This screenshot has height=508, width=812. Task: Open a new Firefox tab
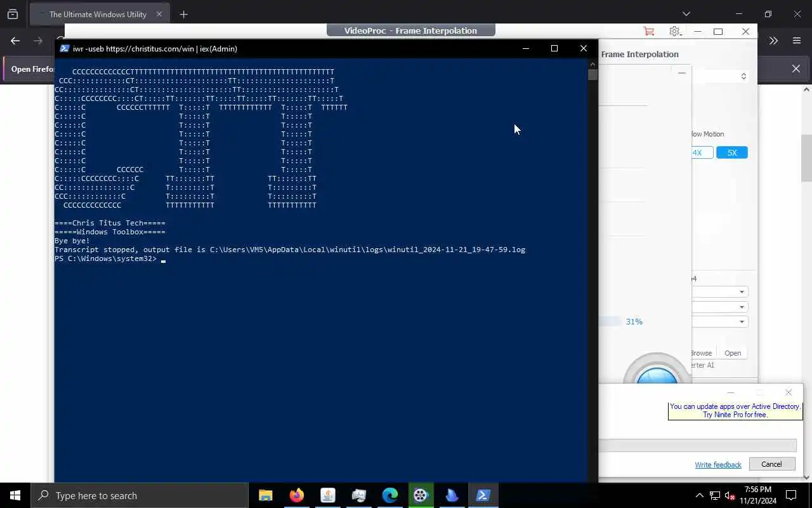[183, 14]
